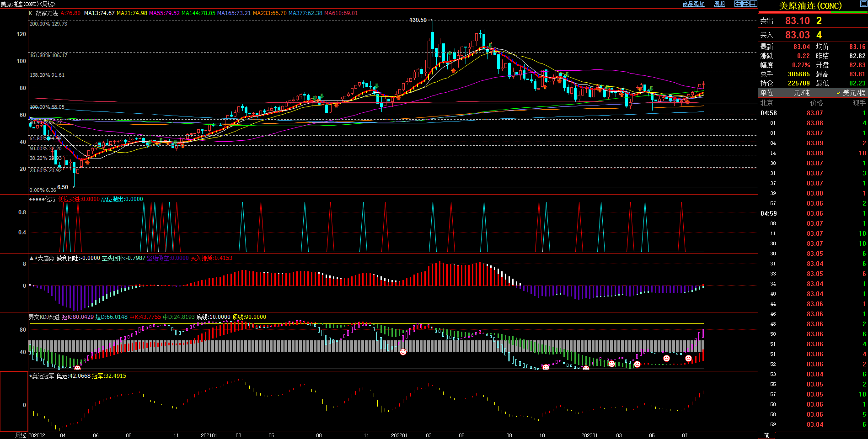Screen dimensions: 868x439
Task: Click the left arrow navigation icon
Action: (738, 4)
